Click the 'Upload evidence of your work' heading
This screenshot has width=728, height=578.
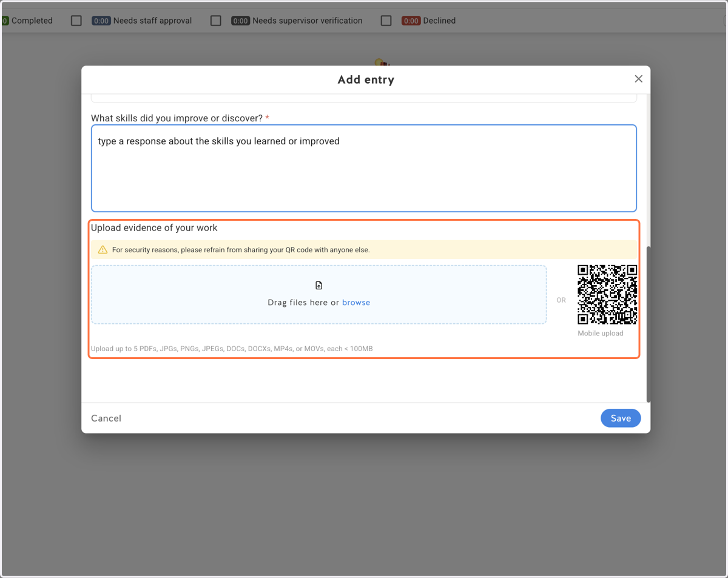(154, 228)
